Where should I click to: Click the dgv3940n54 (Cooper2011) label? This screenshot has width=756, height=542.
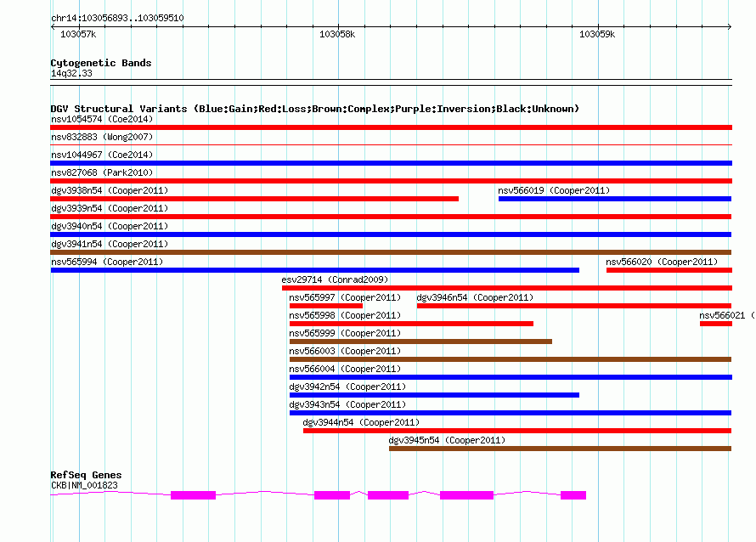(110, 226)
